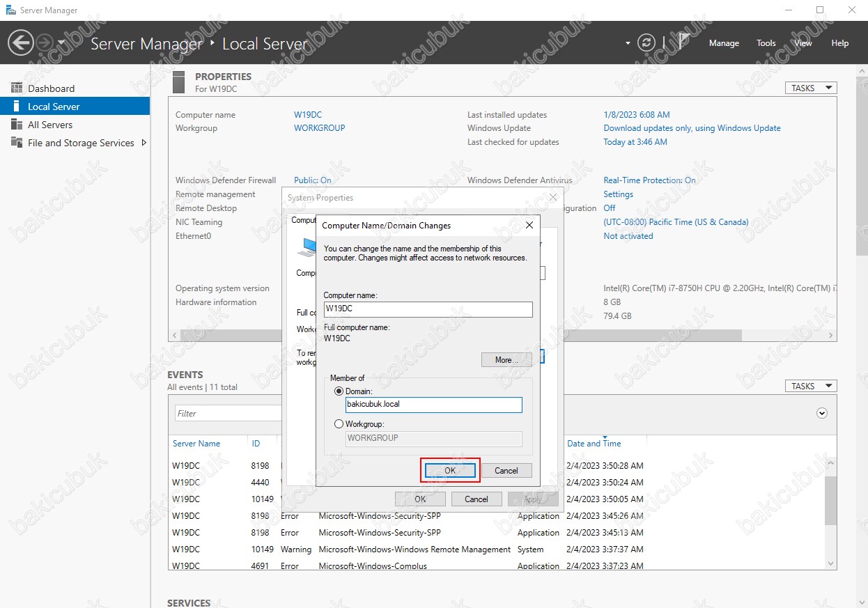
Task: Open the last installed updates date link
Action: (x=637, y=115)
